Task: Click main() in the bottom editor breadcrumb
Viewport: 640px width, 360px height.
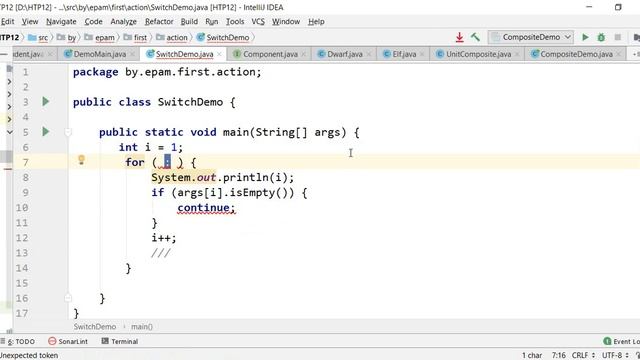Action: click(x=142, y=327)
